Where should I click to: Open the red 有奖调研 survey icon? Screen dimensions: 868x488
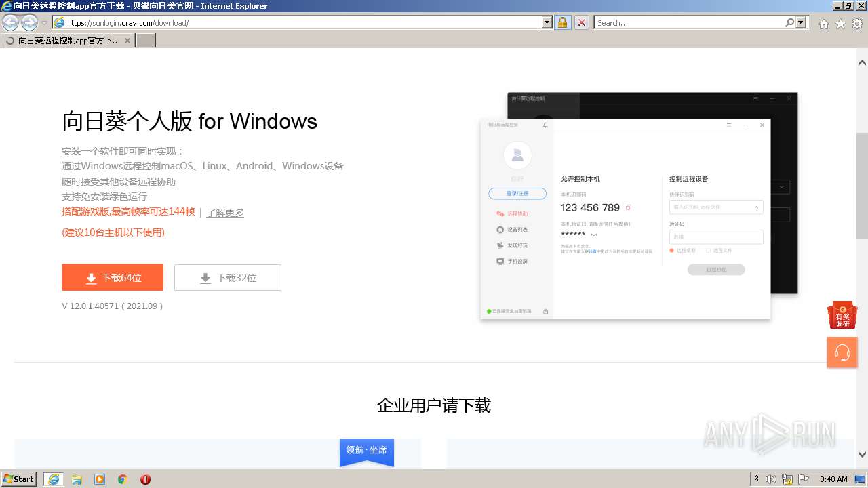pyautogui.click(x=842, y=315)
